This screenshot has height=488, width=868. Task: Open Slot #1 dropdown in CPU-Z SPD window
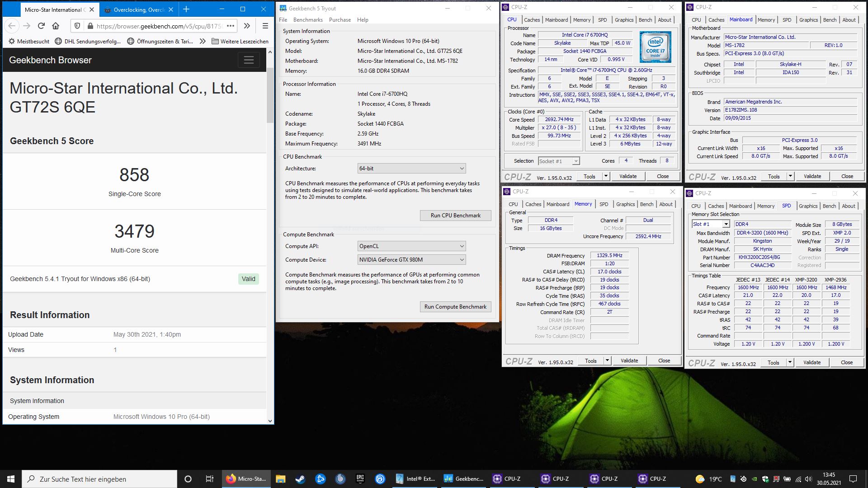[x=710, y=224]
